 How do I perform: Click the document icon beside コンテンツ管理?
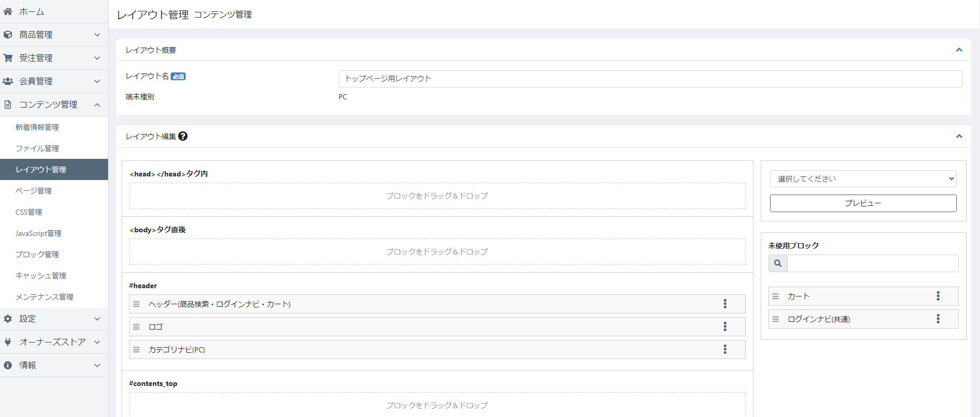click(x=8, y=105)
